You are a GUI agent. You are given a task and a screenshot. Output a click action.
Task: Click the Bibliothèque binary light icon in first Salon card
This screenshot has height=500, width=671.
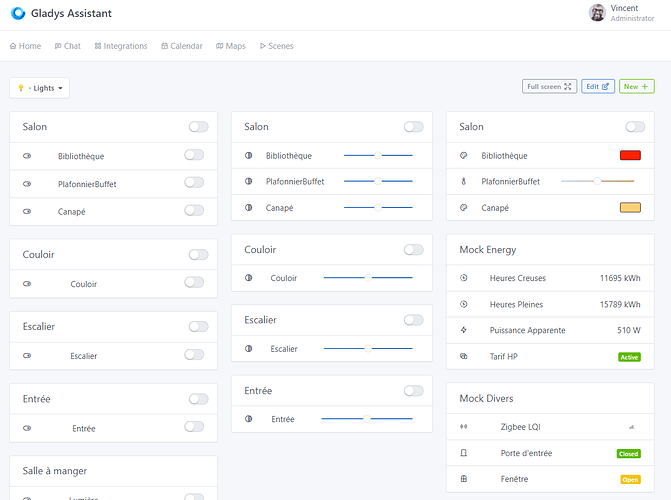click(27, 156)
